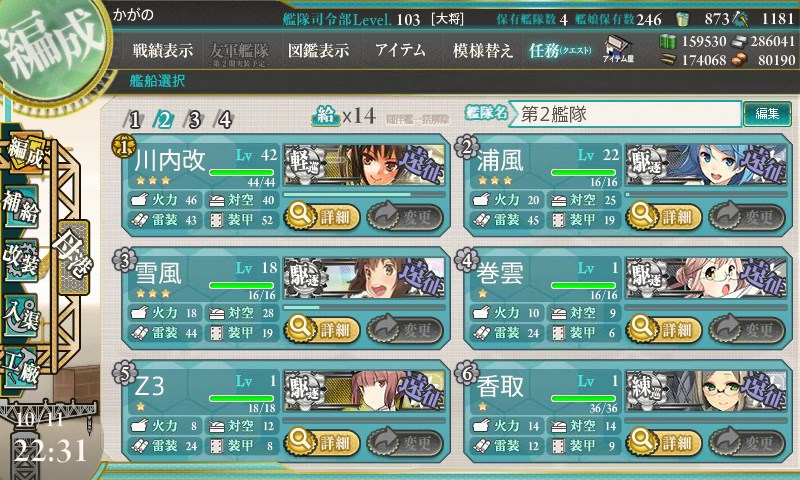Click the 巻雲 ship banner thumbnail
Viewport: 800px width, 480px height.
[707, 277]
